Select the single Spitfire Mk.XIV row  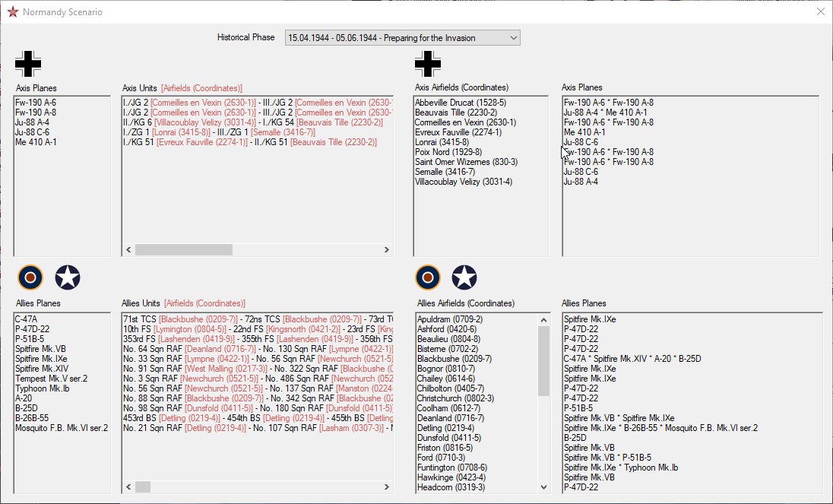click(x=62, y=369)
